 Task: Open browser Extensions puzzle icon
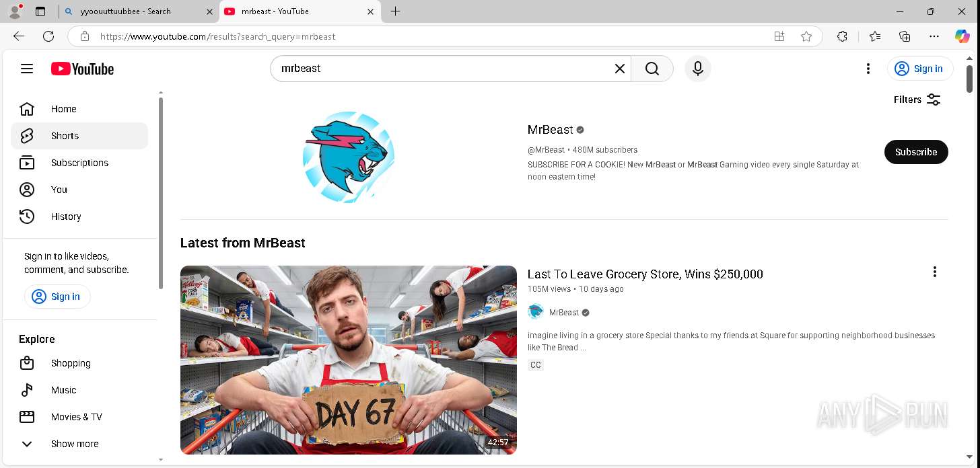coord(842,36)
